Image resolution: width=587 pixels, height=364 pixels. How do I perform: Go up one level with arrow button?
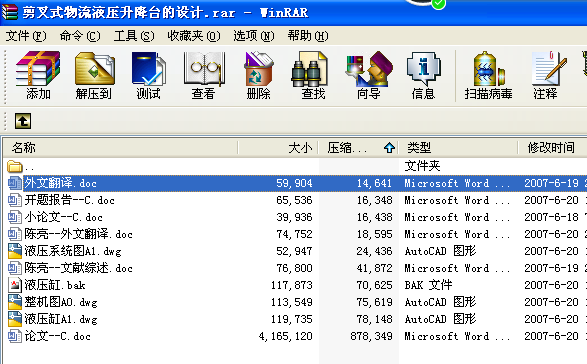pyautogui.click(x=23, y=121)
